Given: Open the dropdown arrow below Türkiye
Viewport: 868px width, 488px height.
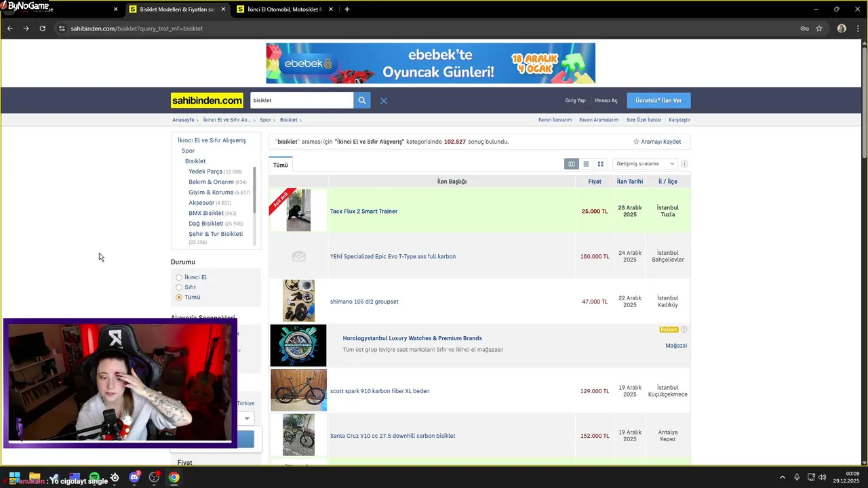Looking at the screenshot, I should (x=247, y=418).
